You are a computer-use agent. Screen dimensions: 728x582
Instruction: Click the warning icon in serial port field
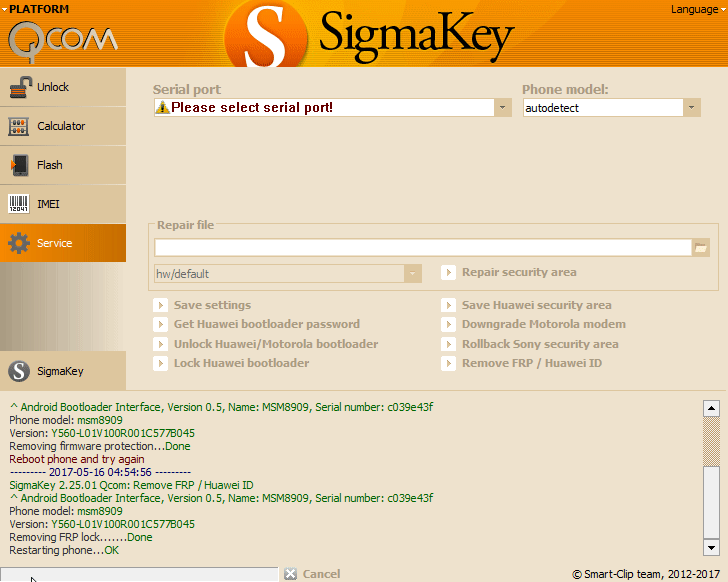pos(162,108)
